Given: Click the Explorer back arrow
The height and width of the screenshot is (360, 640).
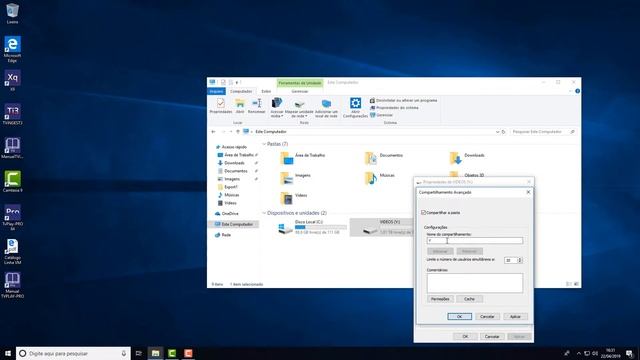Looking at the screenshot, I should tap(213, 132).
